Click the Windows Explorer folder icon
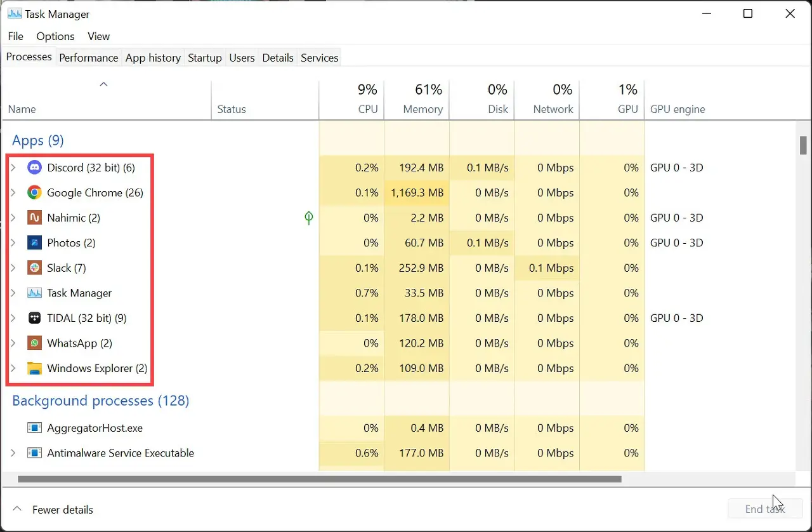The image size is (812, 532). (x=34, y=368)
